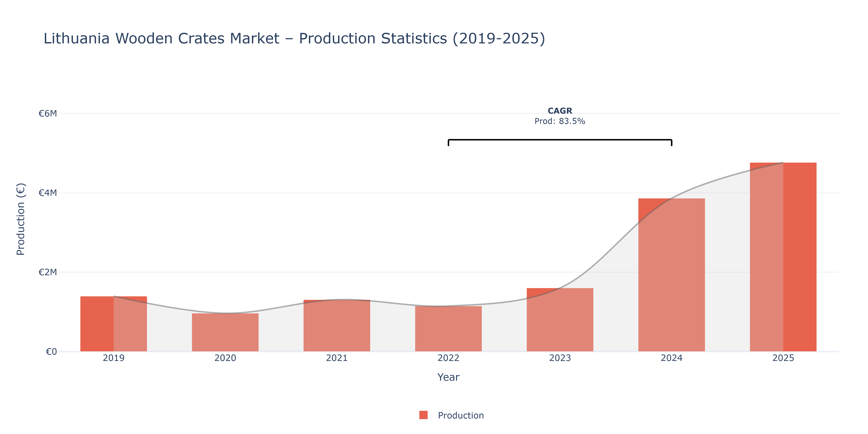Click the black CAGR bracket line
This screenshot has height=434, width=868.
click(560, 140)
